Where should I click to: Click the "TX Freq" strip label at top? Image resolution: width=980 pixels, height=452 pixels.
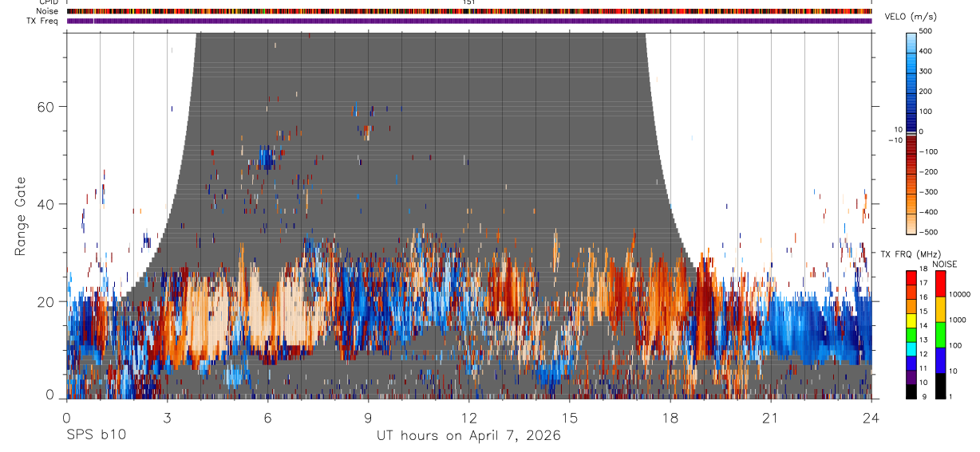click(43, 21)
